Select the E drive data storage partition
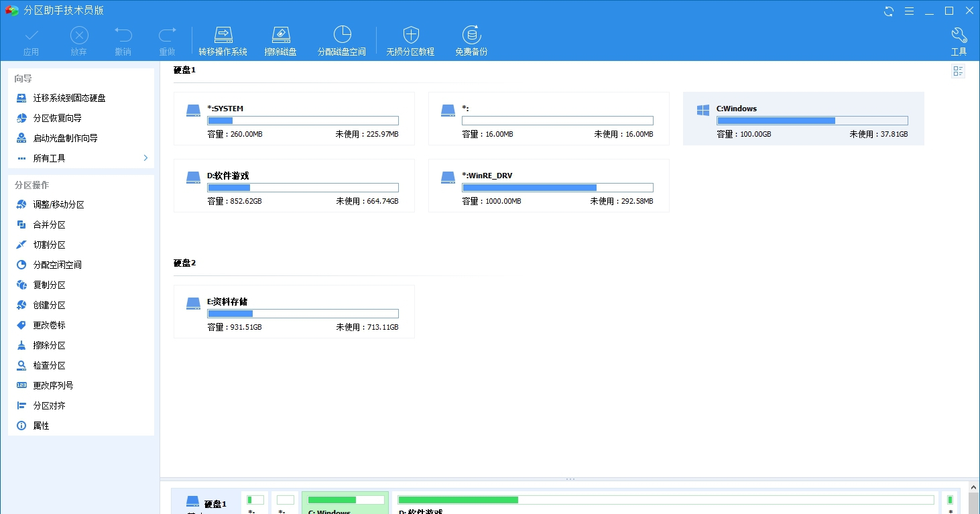 (x=294, y=311)
